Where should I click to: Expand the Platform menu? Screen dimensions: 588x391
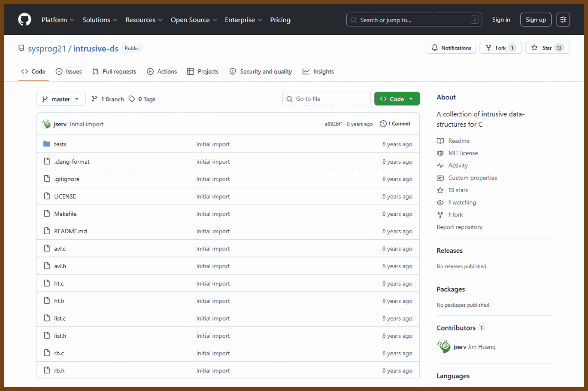point(58,20)
